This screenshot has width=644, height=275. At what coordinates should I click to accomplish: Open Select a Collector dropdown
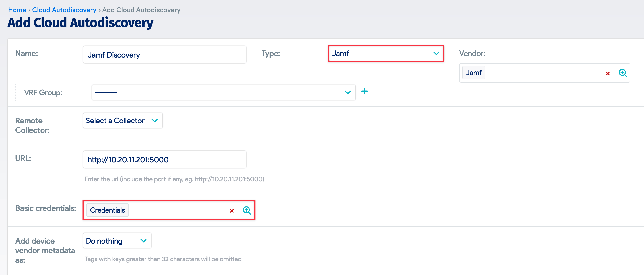(122, 121)
